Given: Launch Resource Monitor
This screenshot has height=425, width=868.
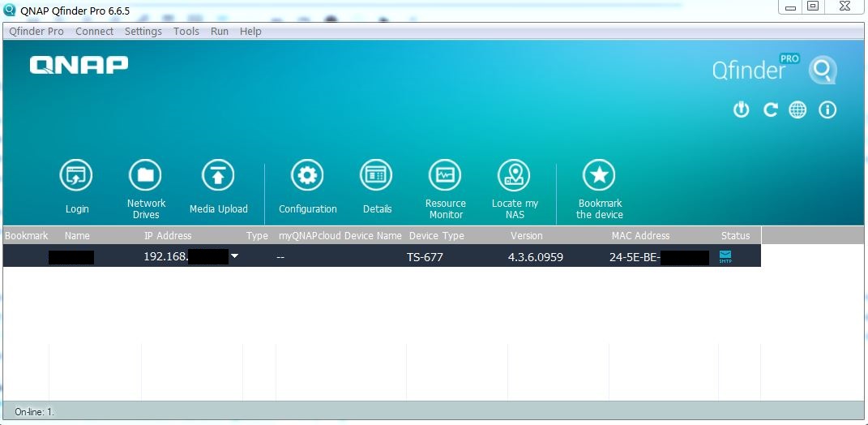Looking at the screenshot, I should click(x=445, y=175).
